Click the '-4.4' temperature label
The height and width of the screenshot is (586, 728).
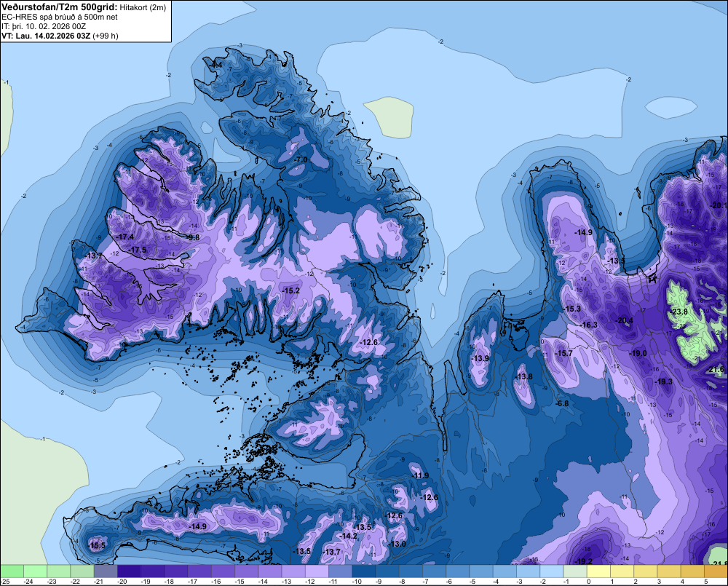[x=216, y=65]
